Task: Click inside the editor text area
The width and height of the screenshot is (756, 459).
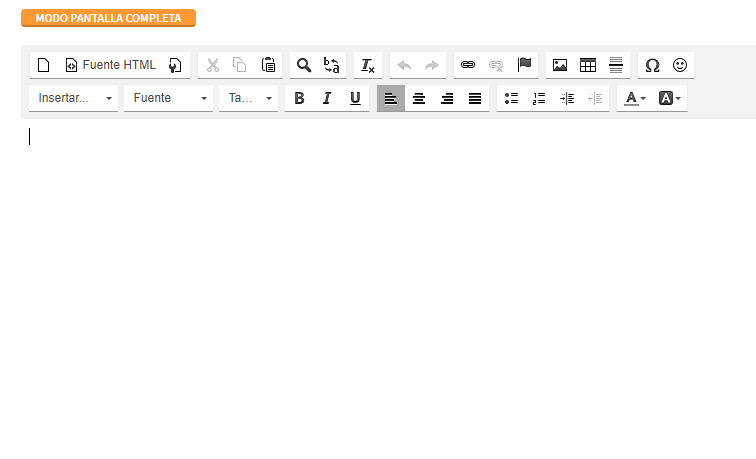Action: 389,288
